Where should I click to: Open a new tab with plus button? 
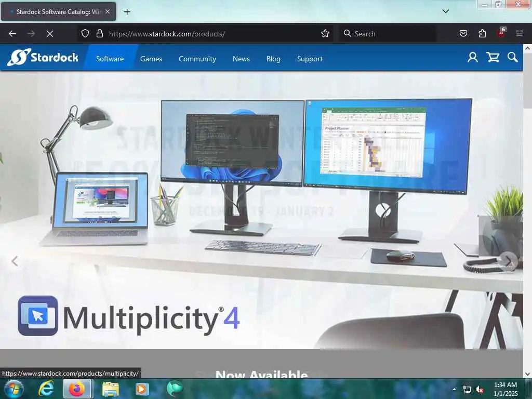click(x=127, y=12)
